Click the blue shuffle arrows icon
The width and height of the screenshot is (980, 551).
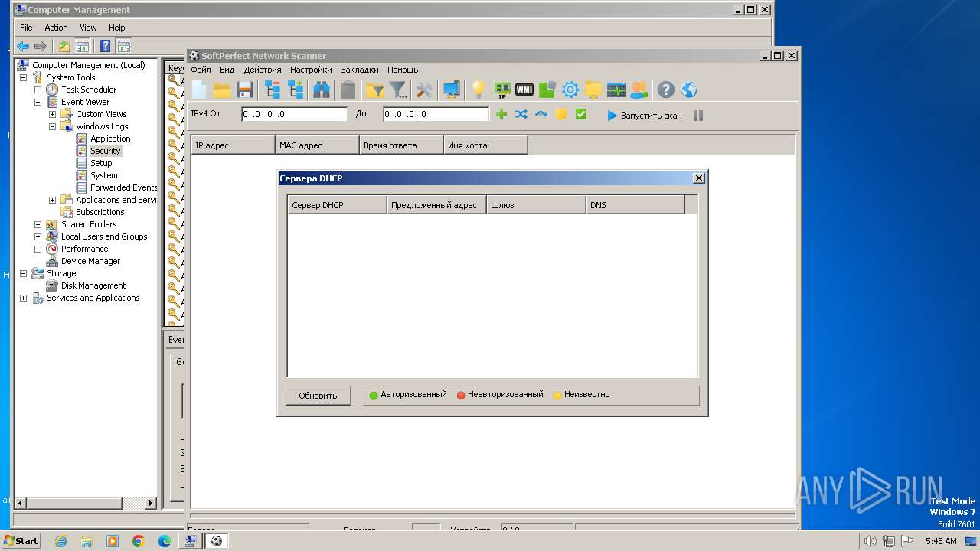click(521, 114)
